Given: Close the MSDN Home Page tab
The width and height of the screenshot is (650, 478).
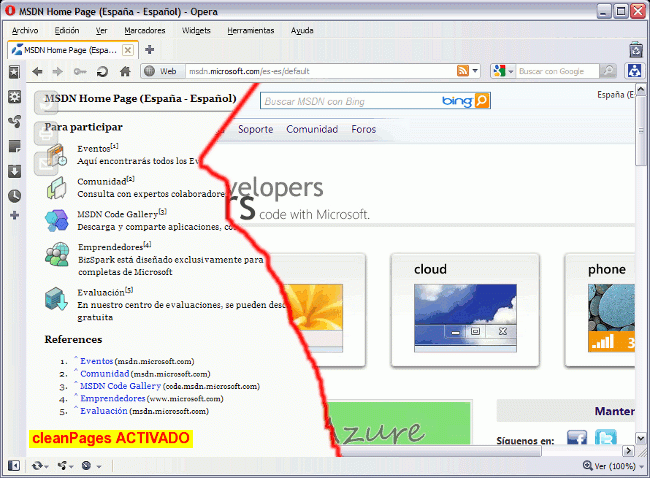Looking at the screenshot, I should 128,50.
